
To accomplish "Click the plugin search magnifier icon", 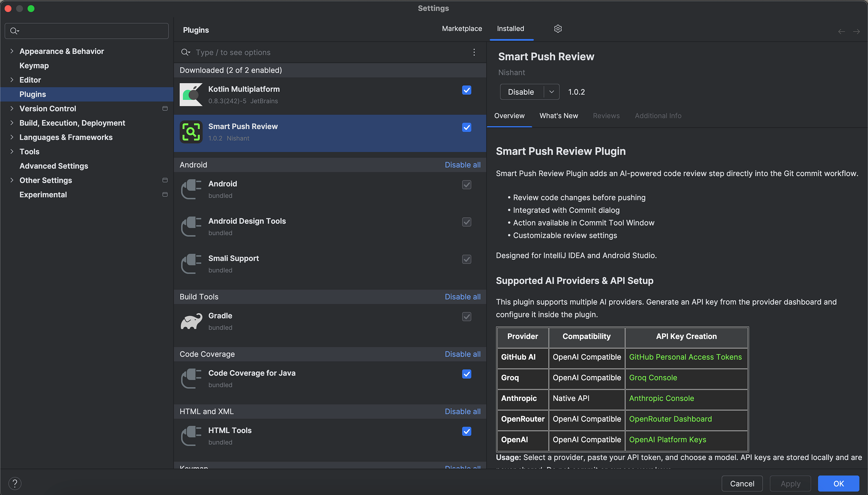I will coord(185,52).
